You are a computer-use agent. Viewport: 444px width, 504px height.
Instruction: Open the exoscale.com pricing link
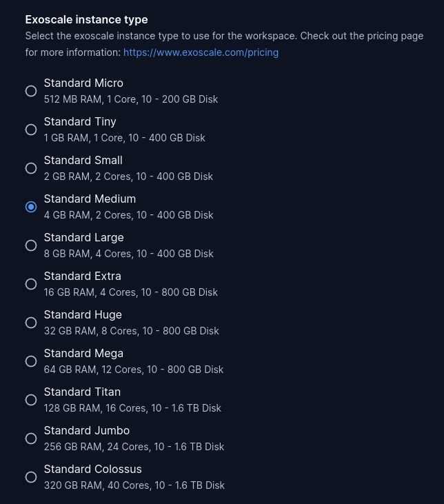pyautogui.click(x=201, y=52)
